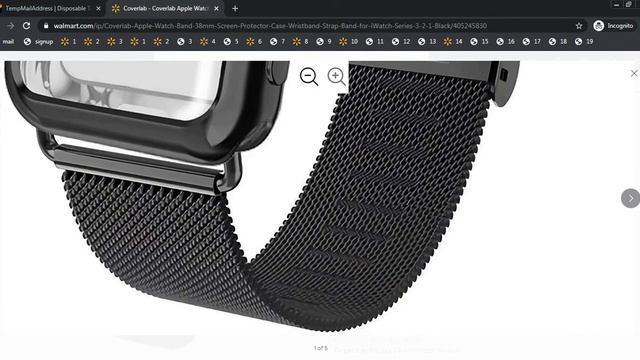Open bookmark 8
Screen dimensions: 640x360
click(301, 41)
